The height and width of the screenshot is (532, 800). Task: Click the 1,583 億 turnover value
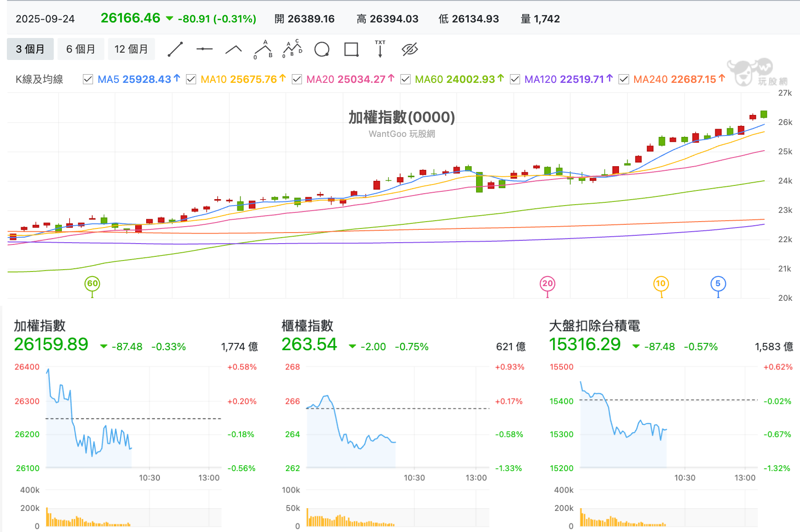point(774,347)
